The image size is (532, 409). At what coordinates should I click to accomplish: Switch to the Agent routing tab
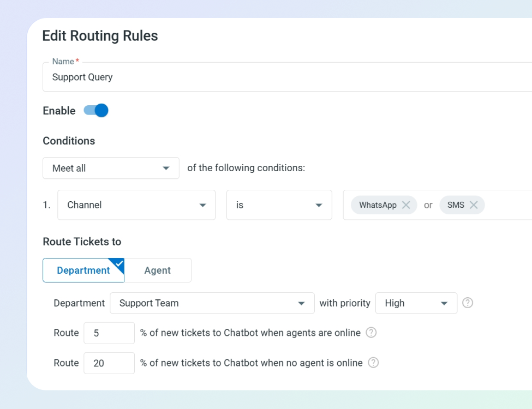[x=158, y=270]
